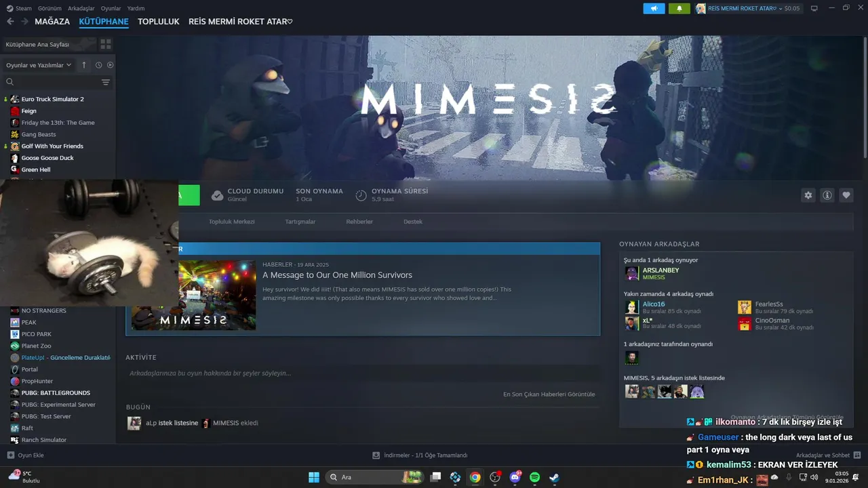Click the playtime clock icon
868x488 pixels.
pos(361,195)
